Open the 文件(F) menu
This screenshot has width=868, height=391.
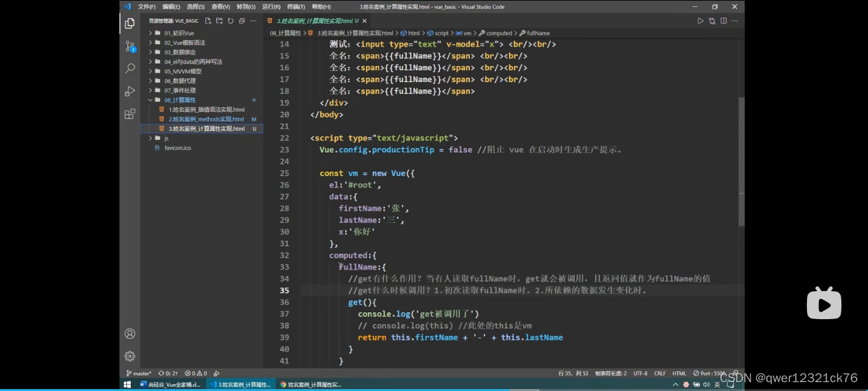tap(147, 6)
